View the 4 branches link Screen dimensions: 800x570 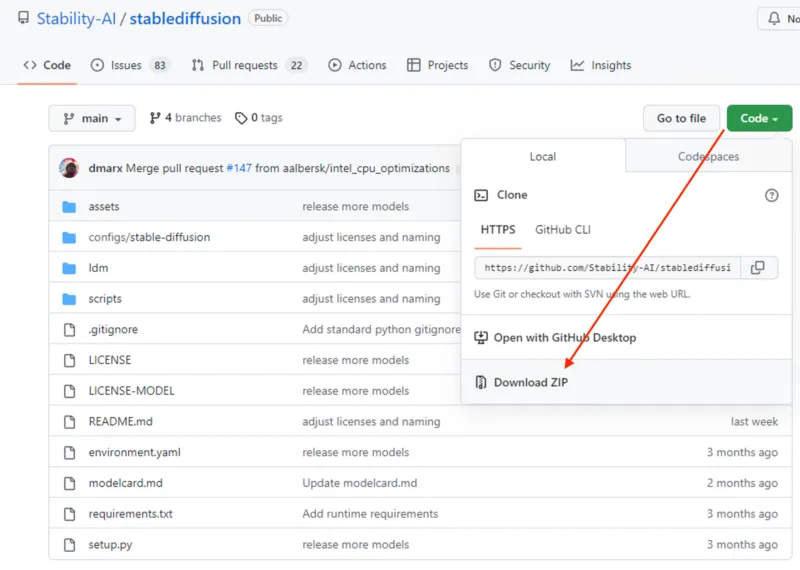(x=186, y=118)
